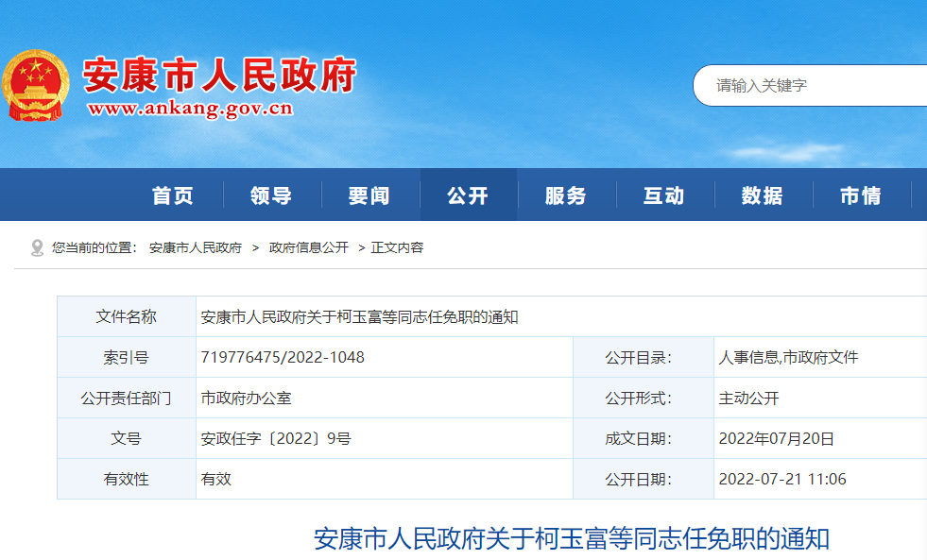Click the 文件名称 label cell
This screenshot has width=927, height=560.
pyautogui.click(x=127, y=316)
